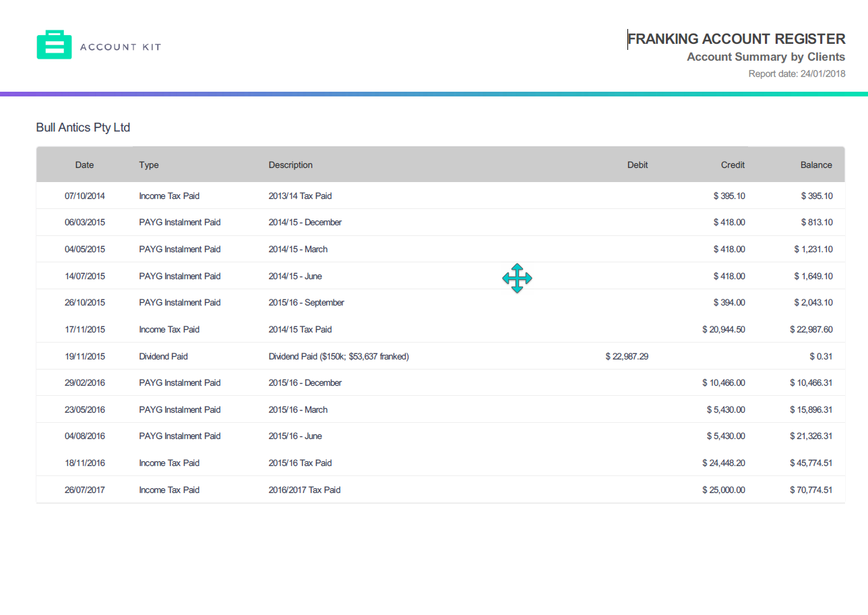The width and height of the screenshot is (868, 615).
Task: Click the downward arrow of the move handle
Action: coord(517,288)
